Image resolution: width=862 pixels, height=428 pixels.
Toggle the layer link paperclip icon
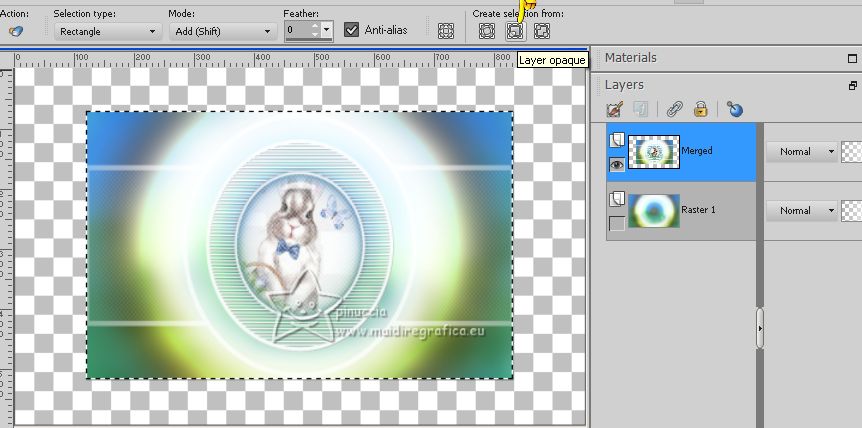(x=674, y=109)
